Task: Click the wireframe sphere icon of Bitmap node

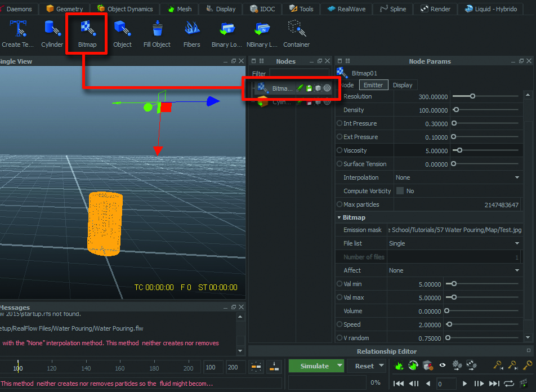Action: click(327, 88)
